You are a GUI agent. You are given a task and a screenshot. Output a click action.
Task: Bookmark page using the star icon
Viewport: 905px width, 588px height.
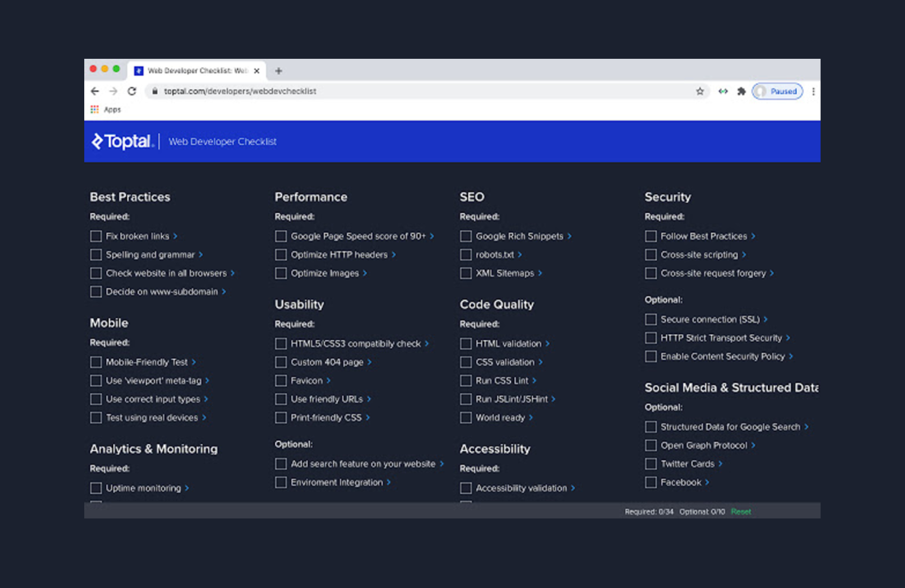click(700, 91)
